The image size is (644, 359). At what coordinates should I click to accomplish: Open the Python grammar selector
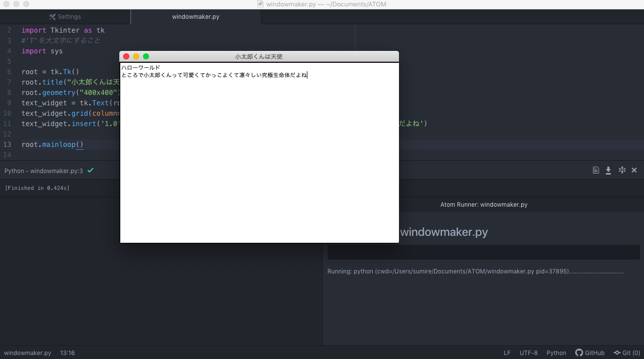click(556, 353)
